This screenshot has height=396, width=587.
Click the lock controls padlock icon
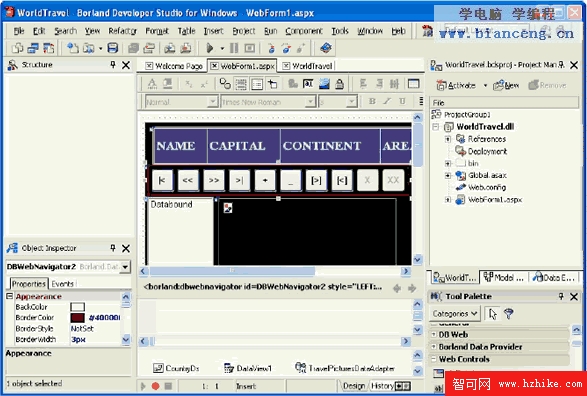coord(340,84)
